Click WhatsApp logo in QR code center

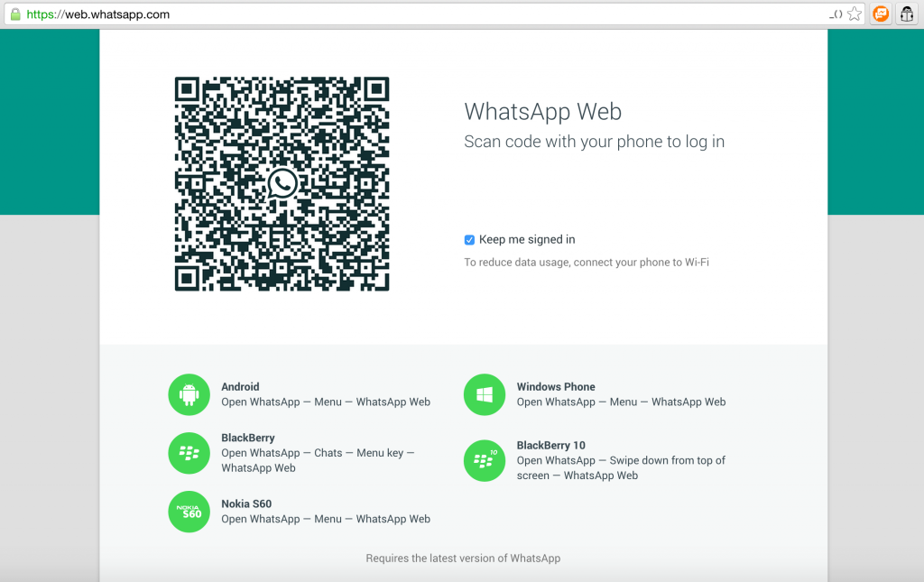tap(282, 184)
